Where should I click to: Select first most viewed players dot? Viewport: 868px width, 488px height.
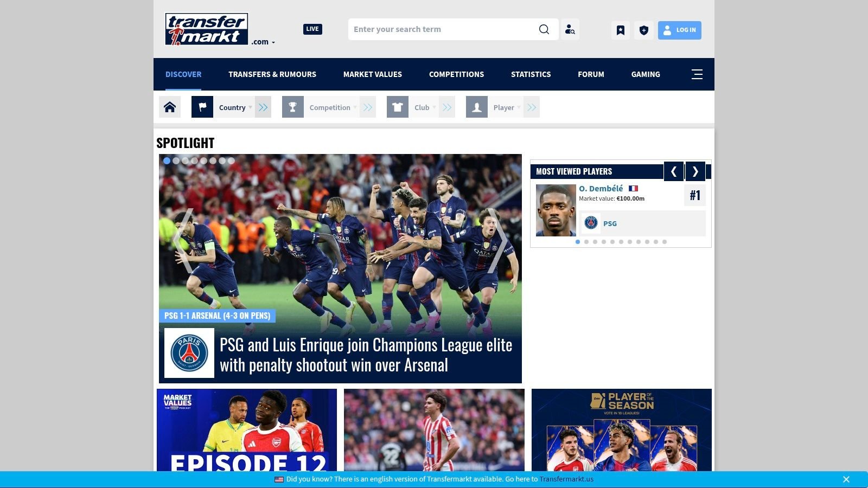(x=578, y=242)
